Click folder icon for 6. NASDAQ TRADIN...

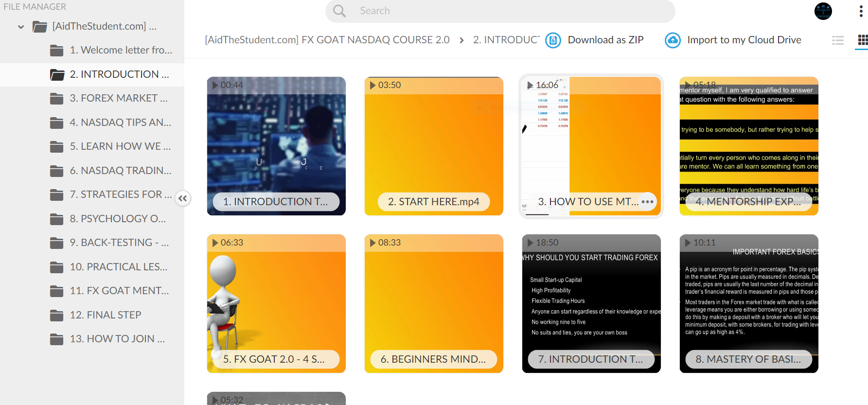click(x=57, y=171)
